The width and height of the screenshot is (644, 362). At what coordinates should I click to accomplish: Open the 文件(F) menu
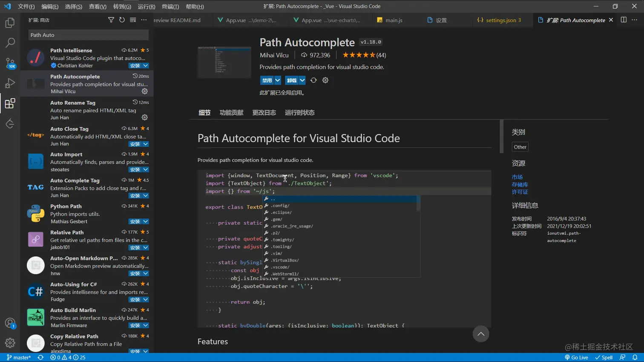point(26,6)
